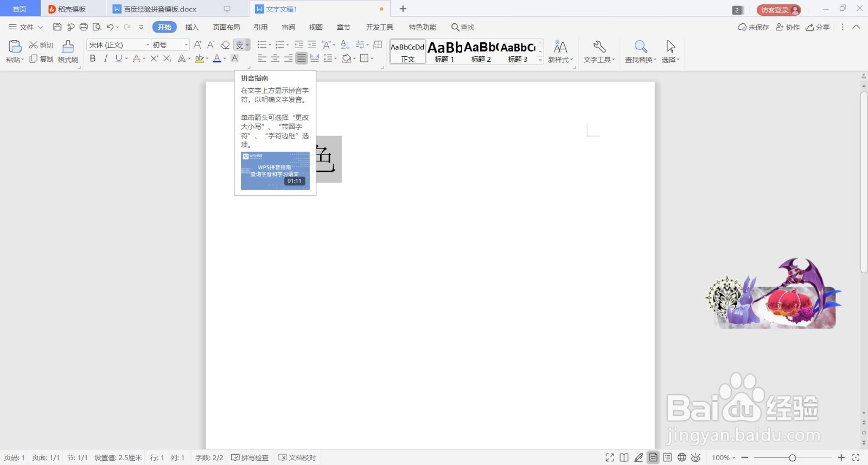Viewport: 868px width, 465px height.
Task: Expand the borders dropdown arrow
Action: click(x=372, y=59)
